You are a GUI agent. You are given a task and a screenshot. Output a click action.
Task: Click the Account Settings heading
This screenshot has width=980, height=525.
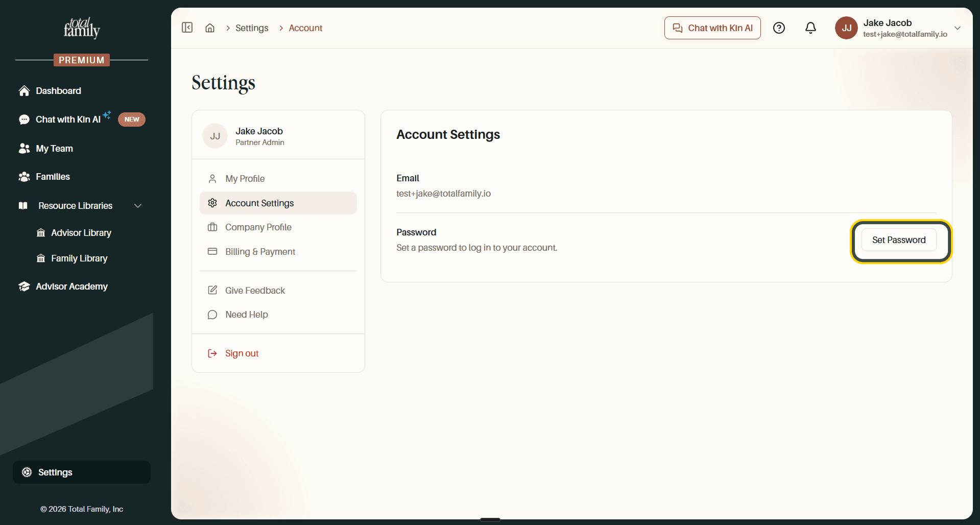click(x=448, y=134)
